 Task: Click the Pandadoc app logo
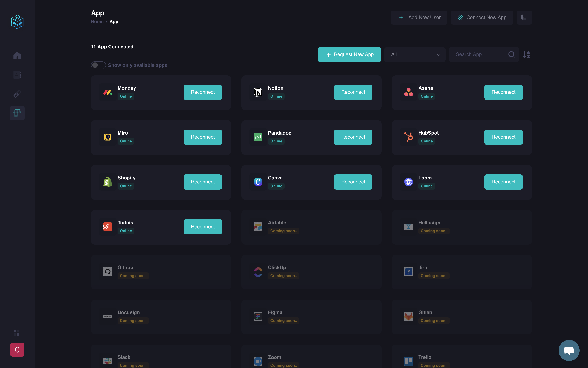tap(258, 137)
